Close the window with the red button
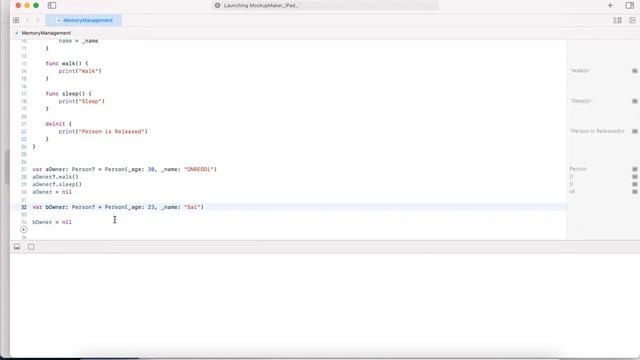This screenshot has width=640, height=360. tap(18, 5)
